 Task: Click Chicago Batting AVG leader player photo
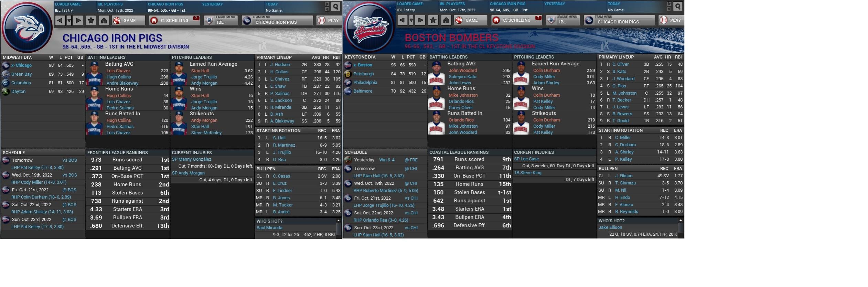[94, 73]
